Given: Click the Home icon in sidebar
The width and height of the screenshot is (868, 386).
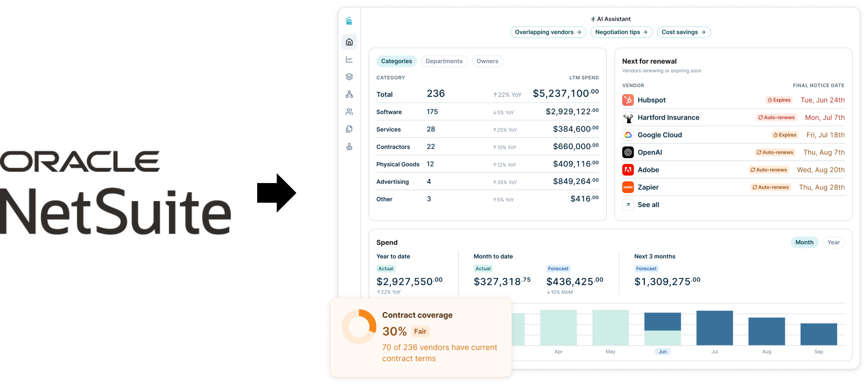Looking at the screenshot, I should [349, 42].
